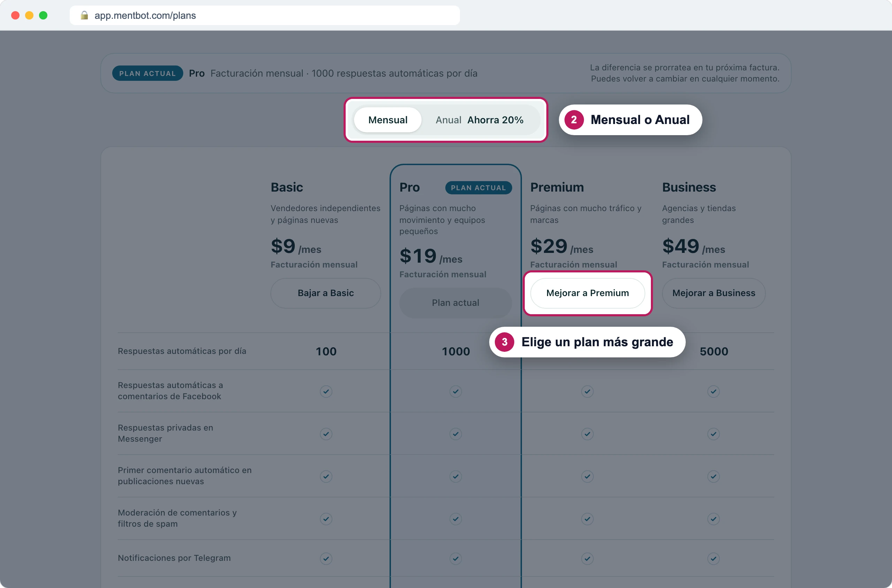Click '100' daily responses value for Basic
Image resolution: width=892 pixels, height=588 pixels.
point(326,351)
